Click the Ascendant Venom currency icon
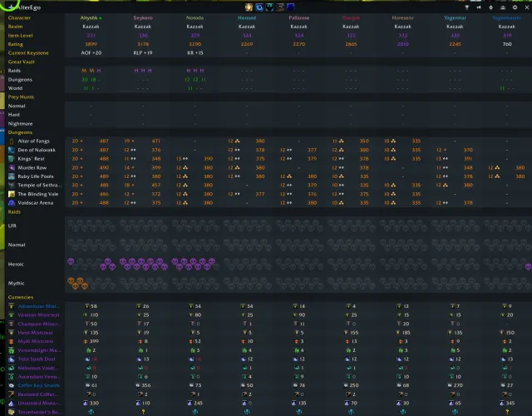 [12, 377]
